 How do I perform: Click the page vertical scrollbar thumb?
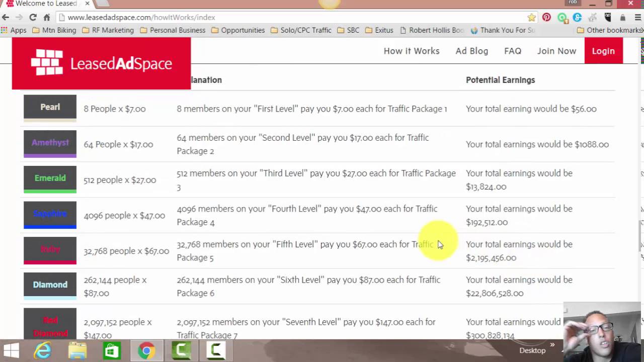(x=641, y=236)
